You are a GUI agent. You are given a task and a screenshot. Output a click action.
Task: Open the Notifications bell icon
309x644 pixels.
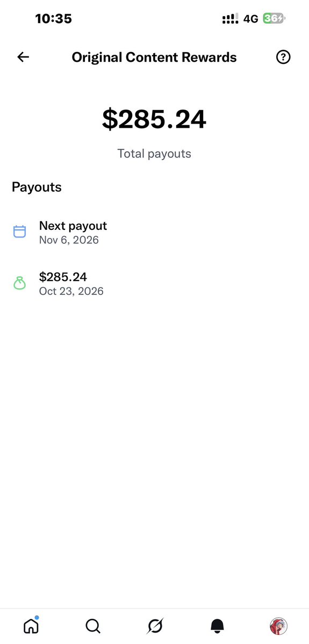point(217,626)
